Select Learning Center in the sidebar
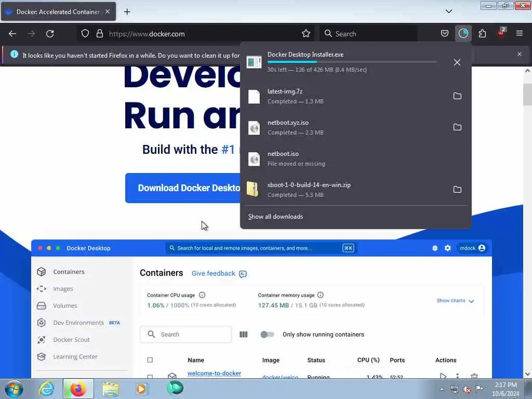The width and height of the screenshot is (532, 399). pos(75,356)
